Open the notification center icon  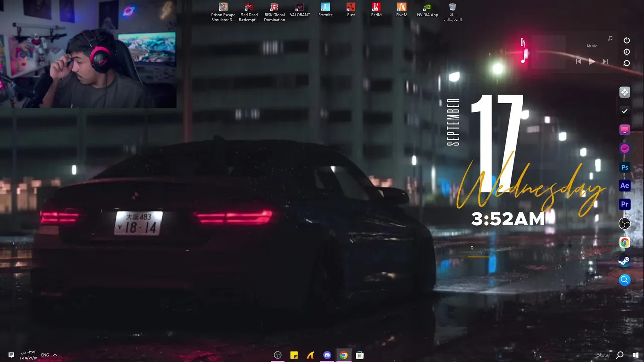[11, 355]
